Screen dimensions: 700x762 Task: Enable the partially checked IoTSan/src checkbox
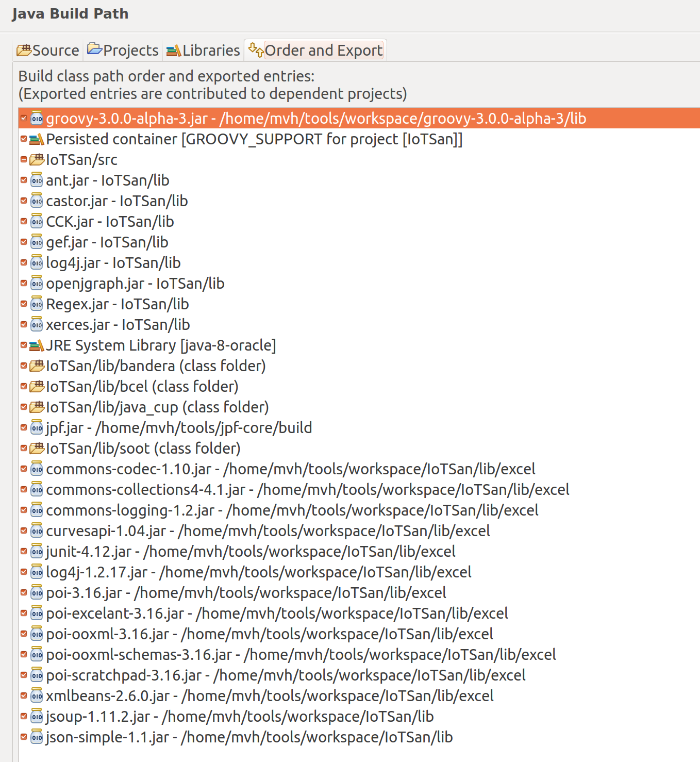23,159
